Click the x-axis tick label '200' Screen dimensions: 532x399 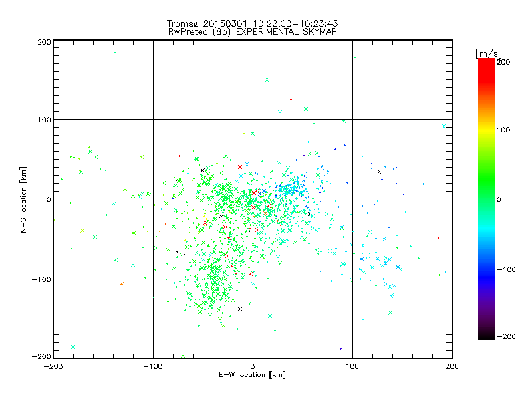(452, 366)
